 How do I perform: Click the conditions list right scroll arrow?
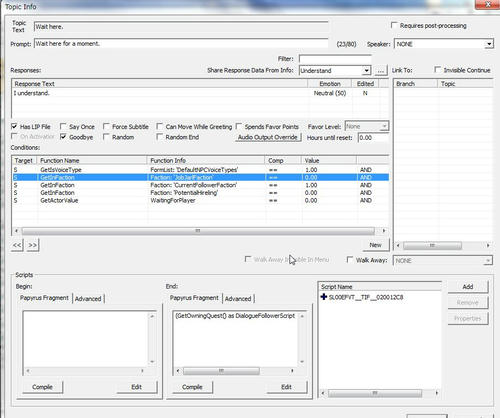click(384, 231)
